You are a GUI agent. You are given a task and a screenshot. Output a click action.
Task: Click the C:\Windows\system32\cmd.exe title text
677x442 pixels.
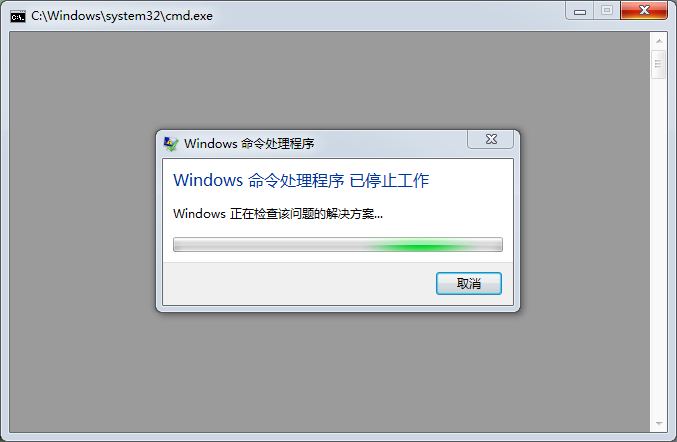pyautogui.click(x=122, y=16)
